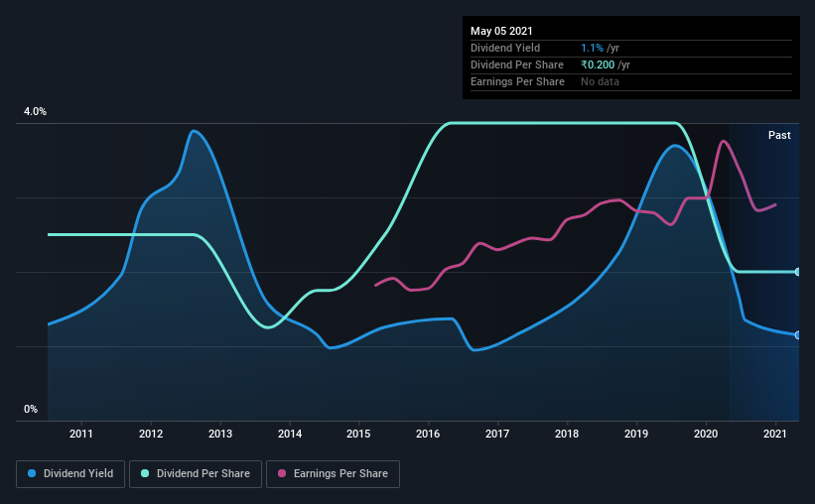
Task: Click the 1.1% dividend yield value
Action: coord(592,48)
